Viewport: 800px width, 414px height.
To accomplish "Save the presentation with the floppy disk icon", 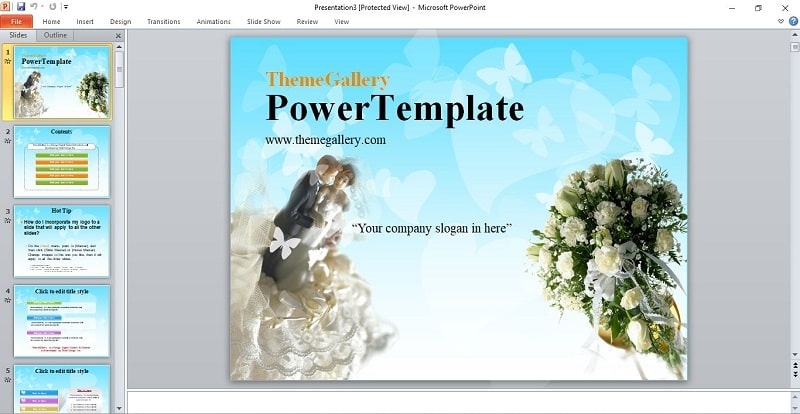I will [21, 7].
